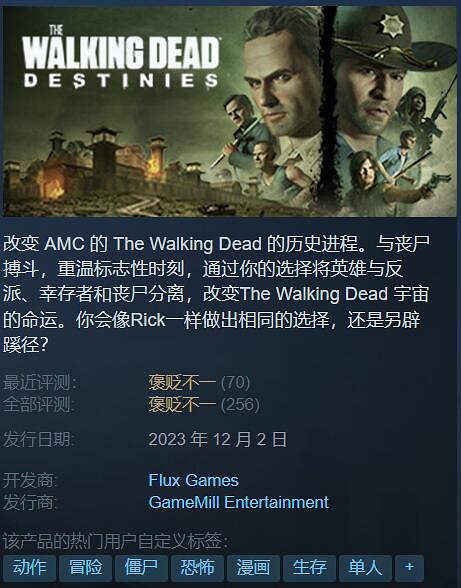461x588 pixels.
Task: Select the 生存 tag
Action: click(x=309, y=568)
